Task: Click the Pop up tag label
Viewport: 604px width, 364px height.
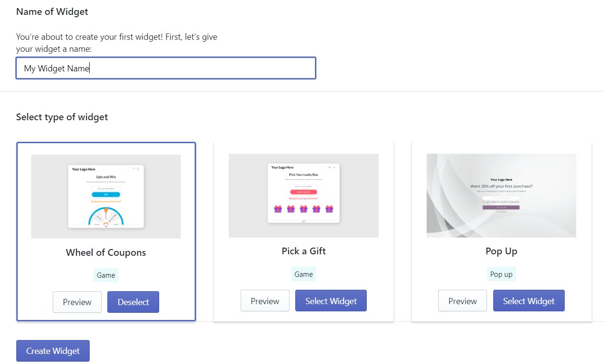Action: tap(501, 274)
